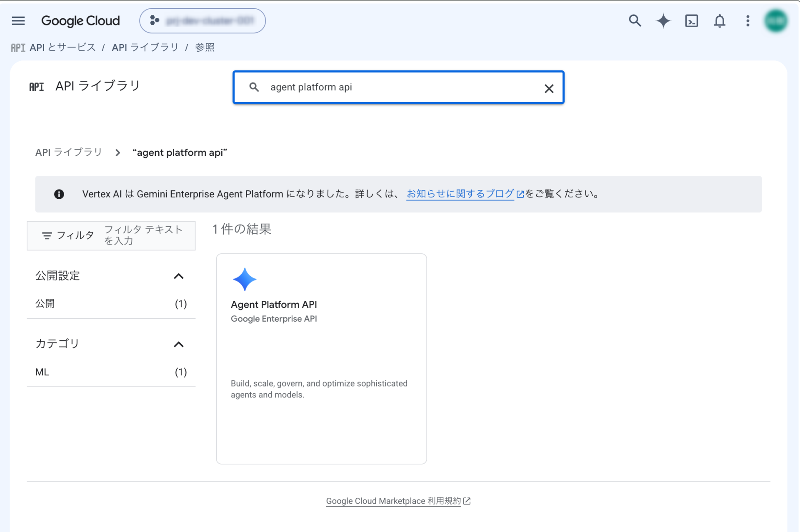The image size is (800, 532).
Task: Click the card description about agents and models
Action: [319, 389]
